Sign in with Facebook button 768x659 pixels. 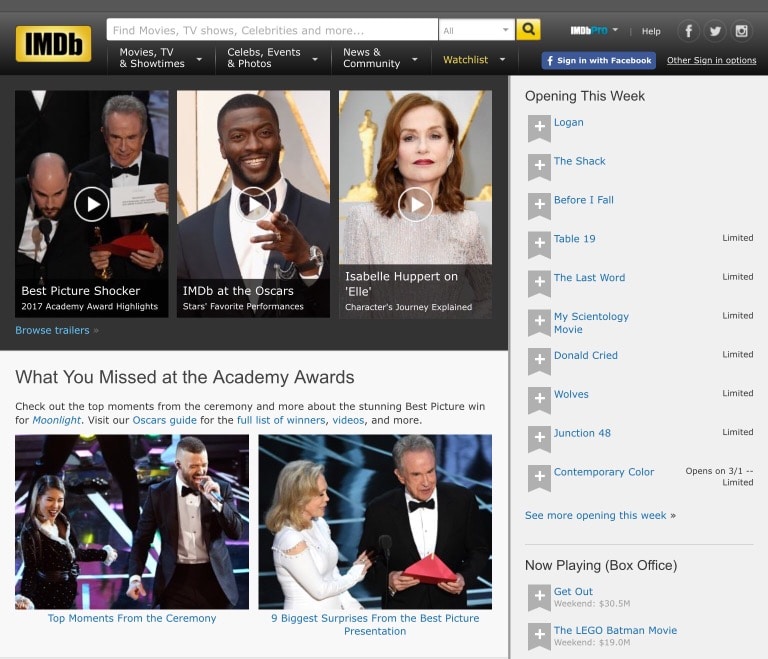[x=599, y=60]
